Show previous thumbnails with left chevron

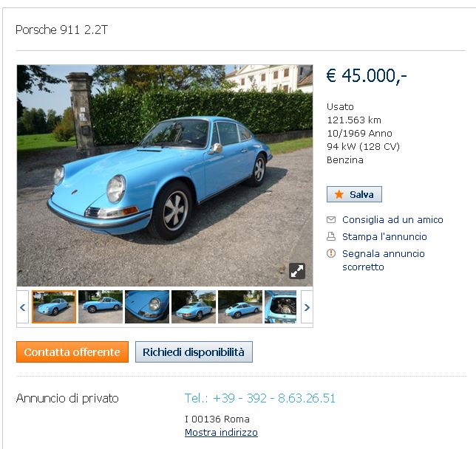pos(22,307)
